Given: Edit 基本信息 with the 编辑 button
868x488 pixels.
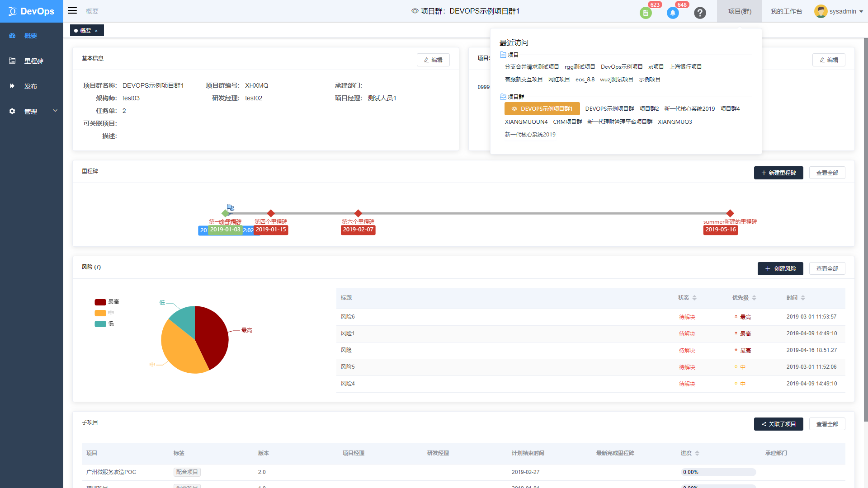Looking at the screenshot, I should [433, 60].
